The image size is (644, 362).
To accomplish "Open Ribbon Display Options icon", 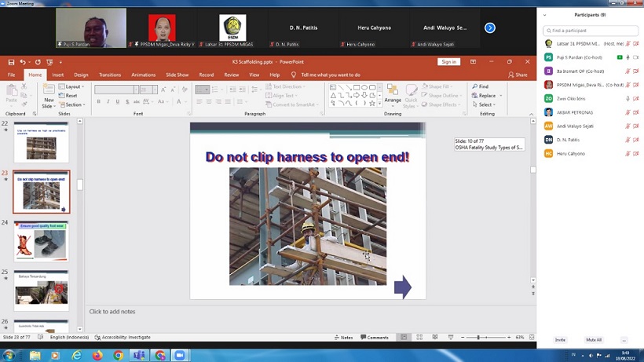I will click(473, 61).
